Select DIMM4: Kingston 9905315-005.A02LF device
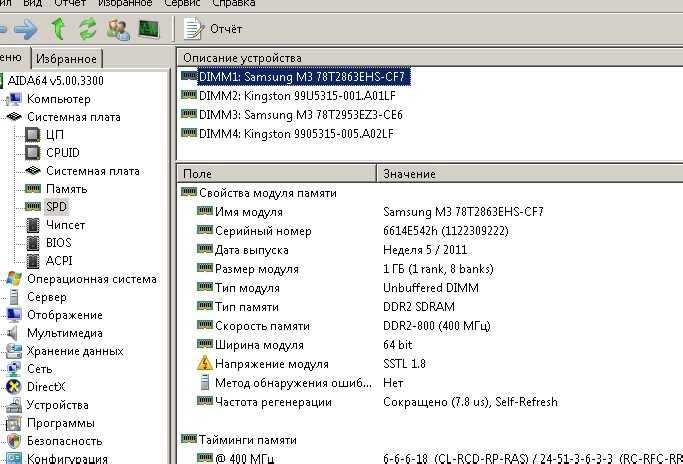This screenshot has width=683, height=464. (296, 133)
